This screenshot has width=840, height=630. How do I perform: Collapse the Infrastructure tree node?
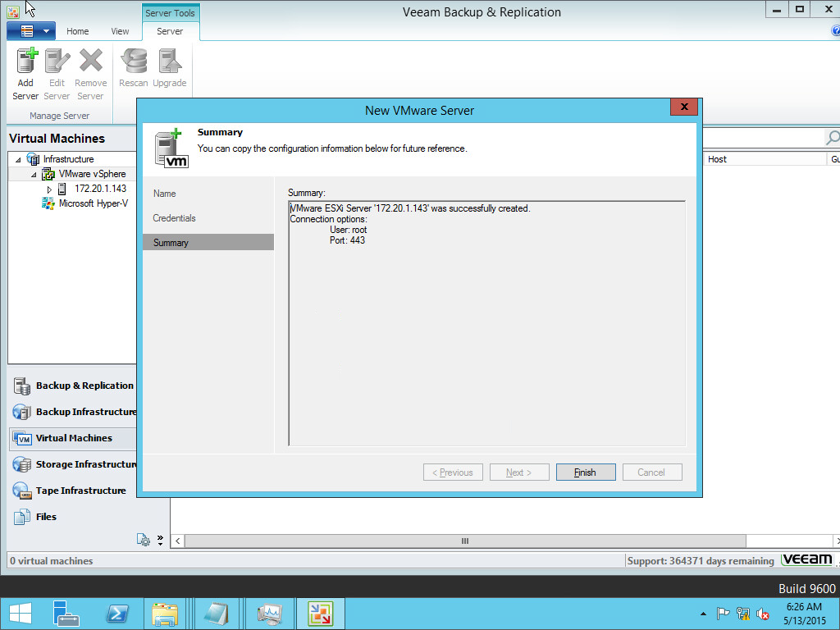(18, 160)
